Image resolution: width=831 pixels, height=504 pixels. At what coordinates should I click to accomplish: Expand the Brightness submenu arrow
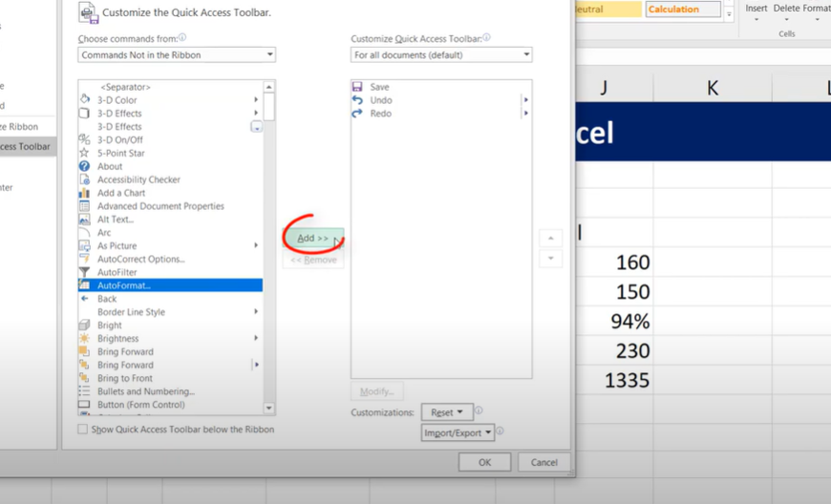tap(256, 338)
